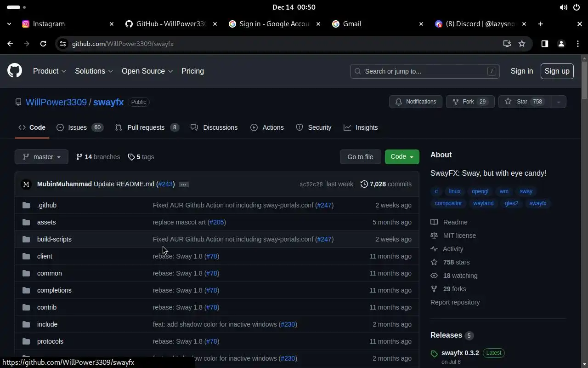Select the opengl topic tag
The width and height of the screenshot is (588, 368).
coord(480,191)
